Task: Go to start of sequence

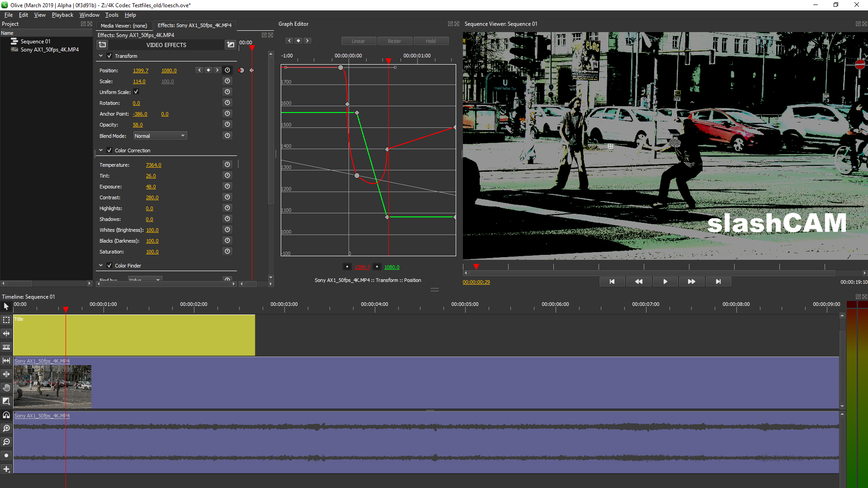Action: (612, 282)
